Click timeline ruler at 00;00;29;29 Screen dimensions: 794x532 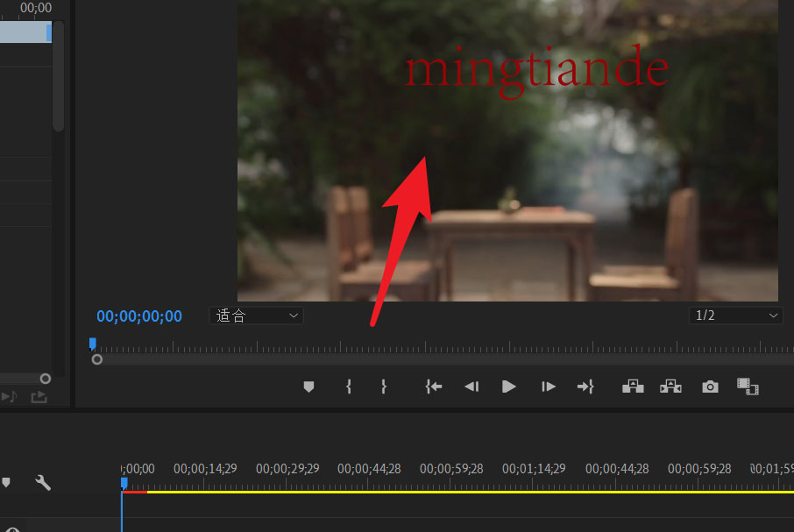point(287,469)
